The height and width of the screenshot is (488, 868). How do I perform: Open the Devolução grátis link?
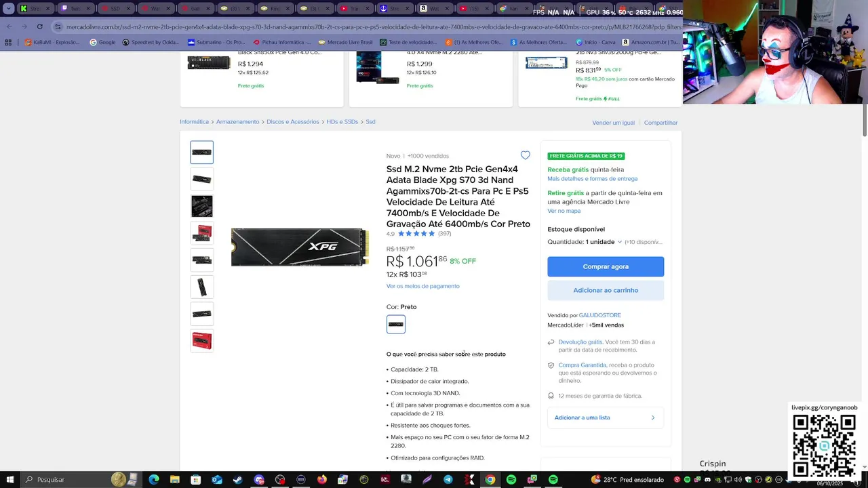click(x=580, y=342)
